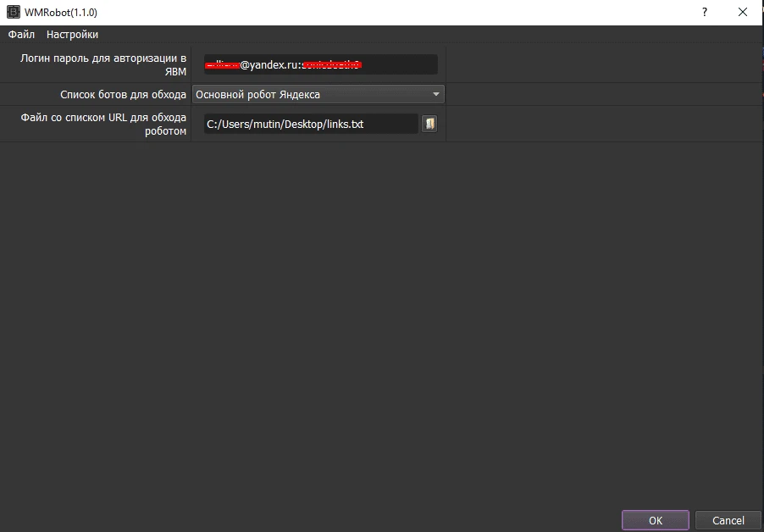Click the WMRobot app icon in title bar
764x532 pixels.
14,12
